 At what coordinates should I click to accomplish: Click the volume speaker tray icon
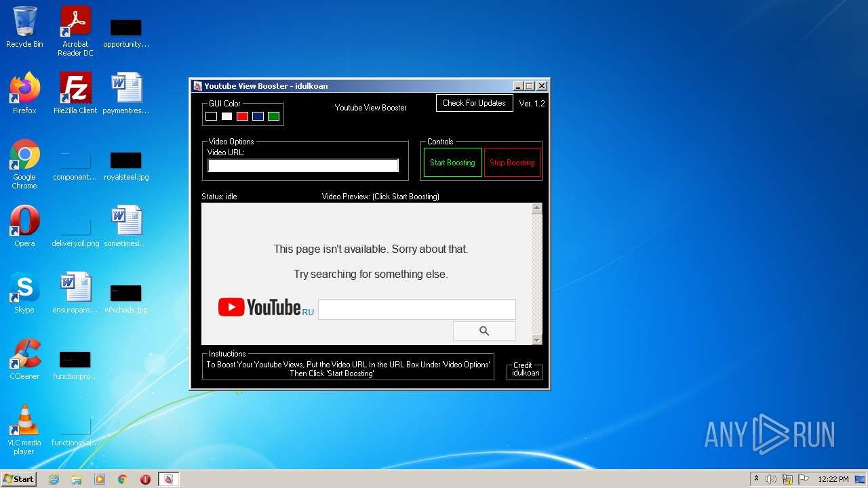771,479
